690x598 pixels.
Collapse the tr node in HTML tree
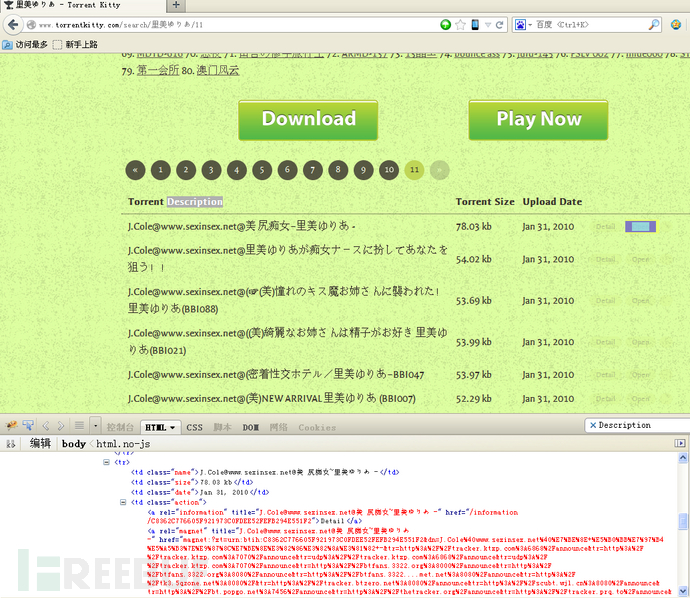pyautogui.click(x=108, y=462)
